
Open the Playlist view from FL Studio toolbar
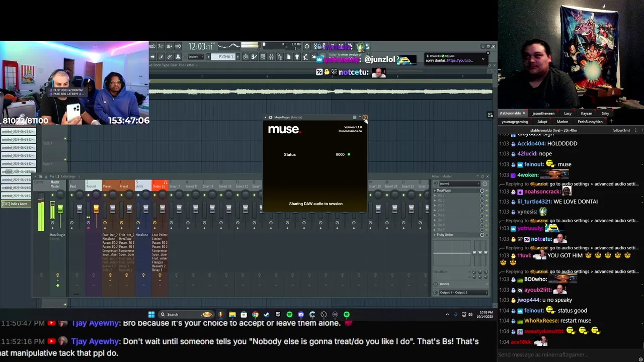point(246,57)
